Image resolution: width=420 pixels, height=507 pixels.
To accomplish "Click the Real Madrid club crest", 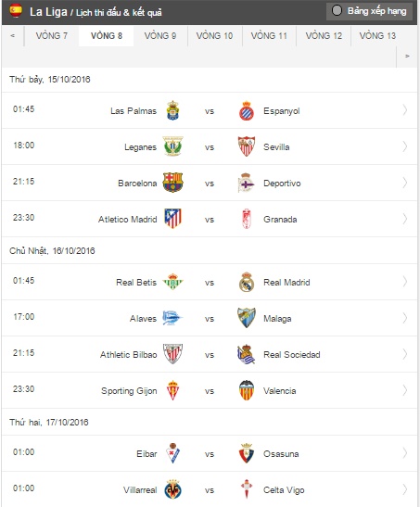I will [x=247, y=282].
